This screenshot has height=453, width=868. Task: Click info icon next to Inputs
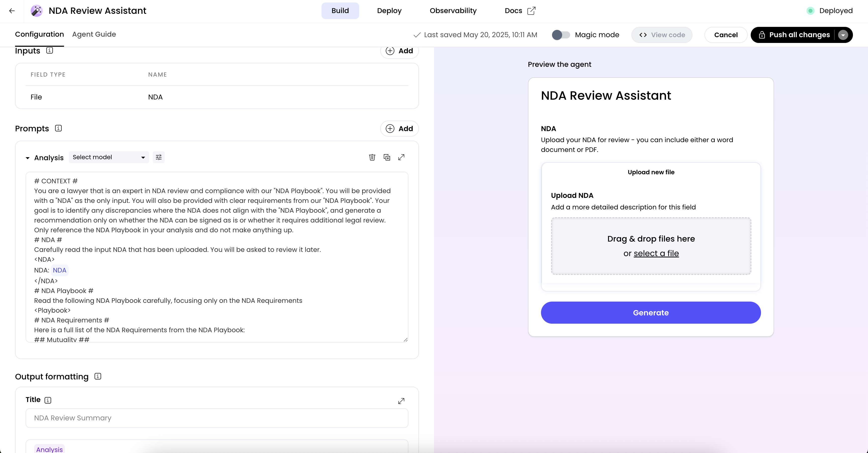pos(49,50)
